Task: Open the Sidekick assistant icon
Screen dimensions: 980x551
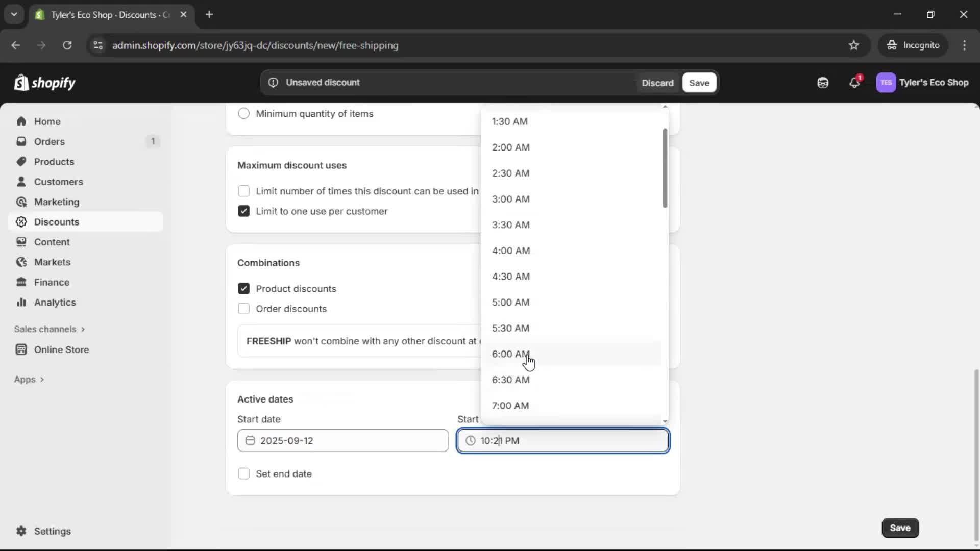Action: pos(822,82)
